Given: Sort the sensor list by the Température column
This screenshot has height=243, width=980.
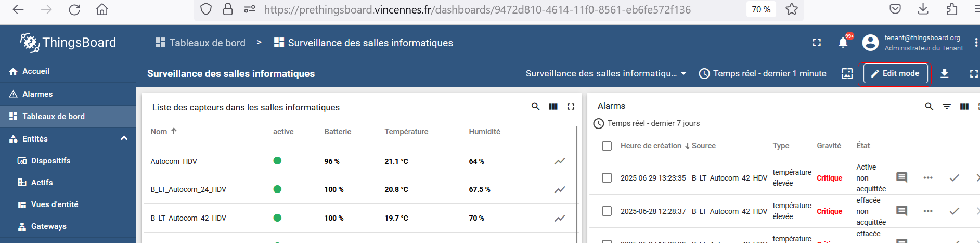Looking at the screenshot, I should coord(406,132).
